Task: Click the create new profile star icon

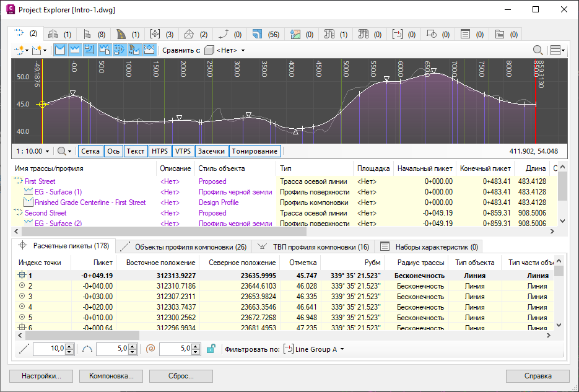Action: 37,50
